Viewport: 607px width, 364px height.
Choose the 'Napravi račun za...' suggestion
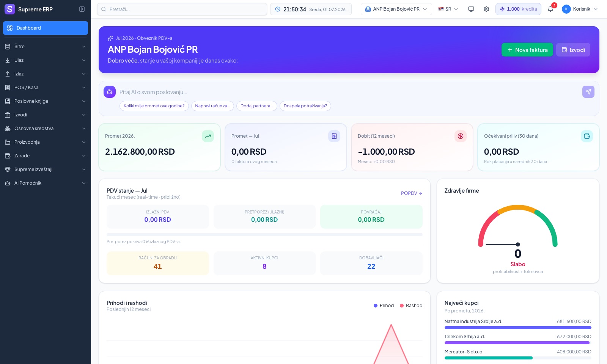[212, 106]
